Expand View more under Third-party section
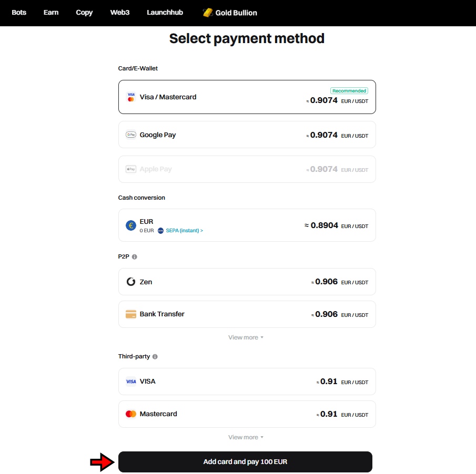Screen dimensions: 476x474 (x=246, y=437)
